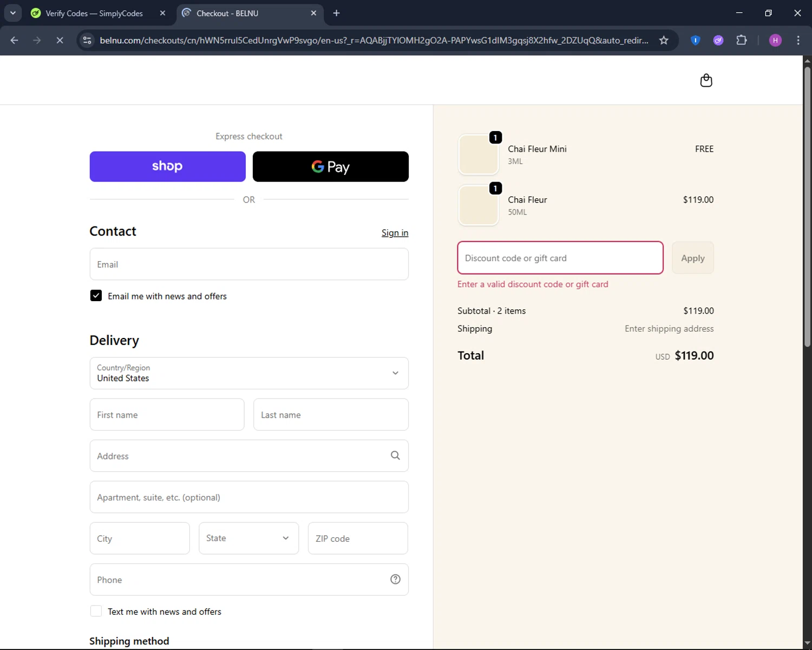This screenshot has width=812, height=650.
Task: Uncheck Email me with news and offers
Action: [96, 296]
